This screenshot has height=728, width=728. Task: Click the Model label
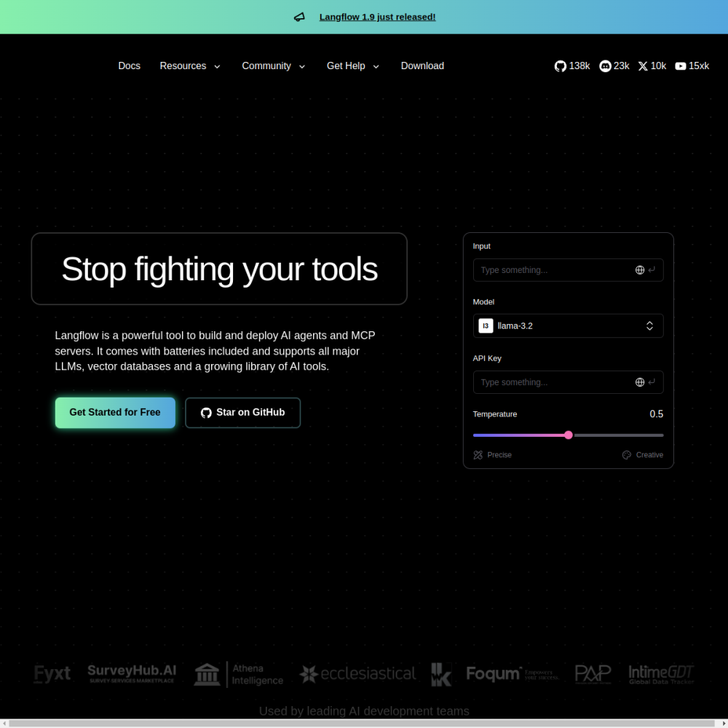483,302
